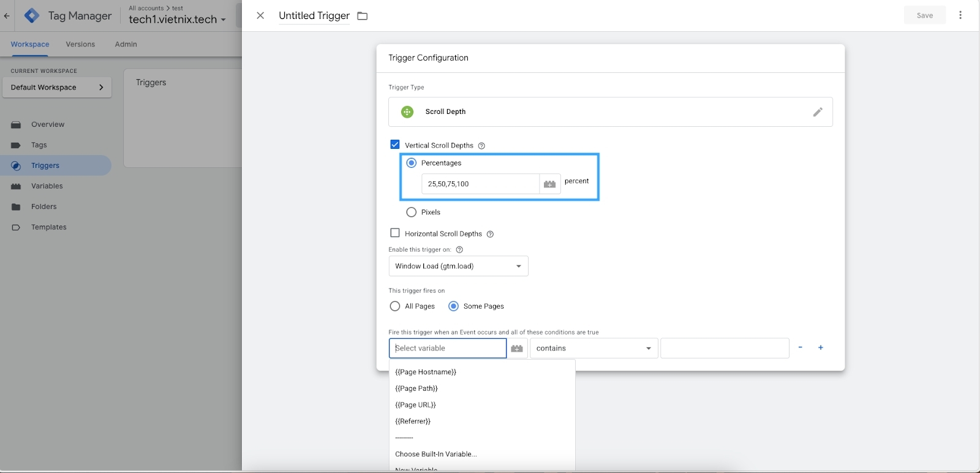Expand the Default Workspace selector

point(57,87)
